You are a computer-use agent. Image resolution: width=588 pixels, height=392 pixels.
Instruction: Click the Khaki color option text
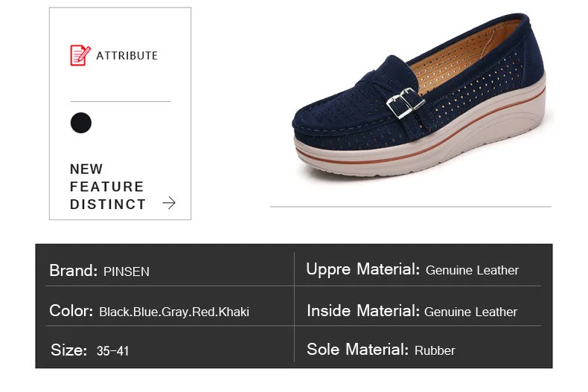point(234,312)
